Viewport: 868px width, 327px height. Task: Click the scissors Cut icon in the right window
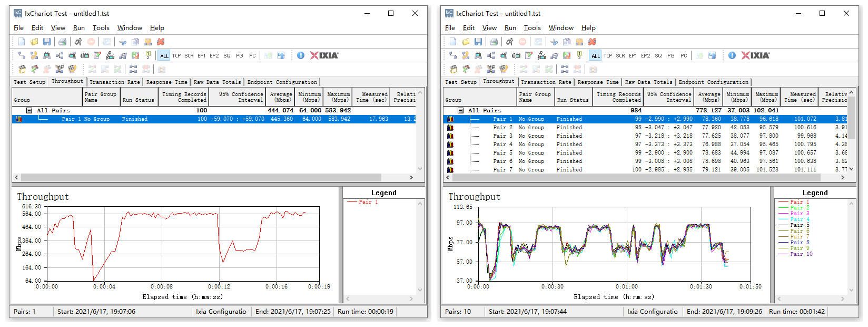pos(554,42)
